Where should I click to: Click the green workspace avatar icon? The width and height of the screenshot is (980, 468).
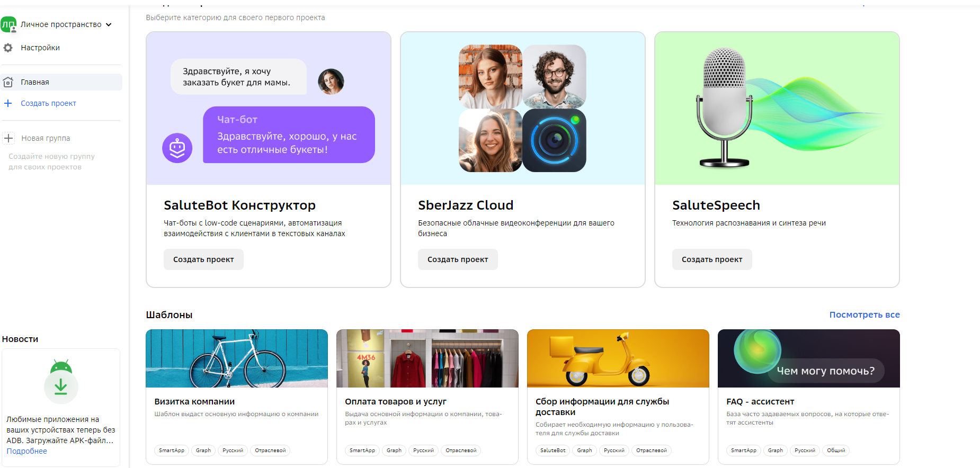point(8,24)
